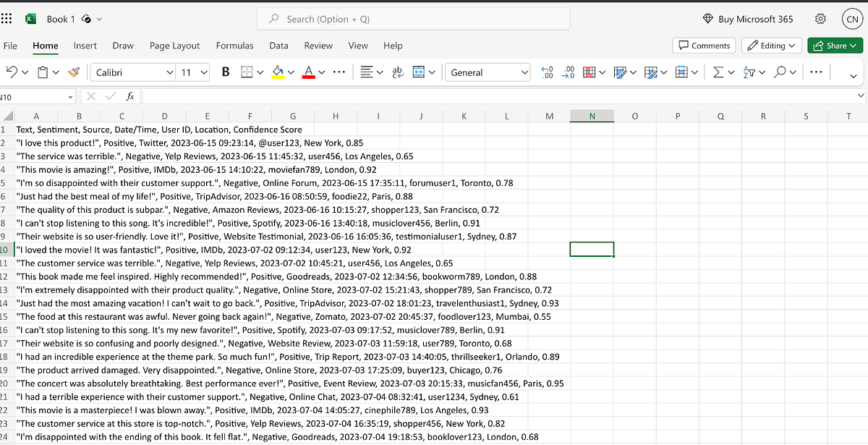Apply the Format Painter
Screen dimensions: 868x445
tap(73, 72)
